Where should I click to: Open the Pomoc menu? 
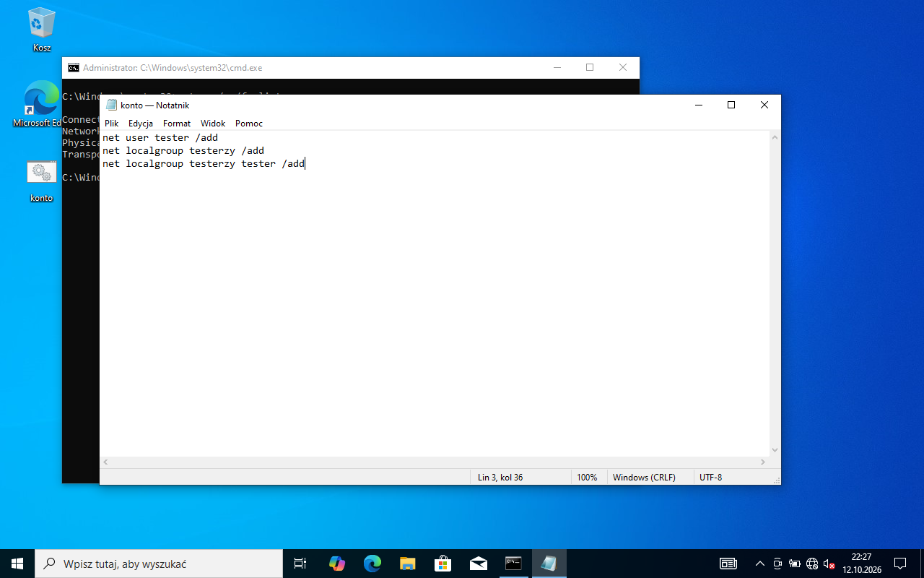[249, 124]
